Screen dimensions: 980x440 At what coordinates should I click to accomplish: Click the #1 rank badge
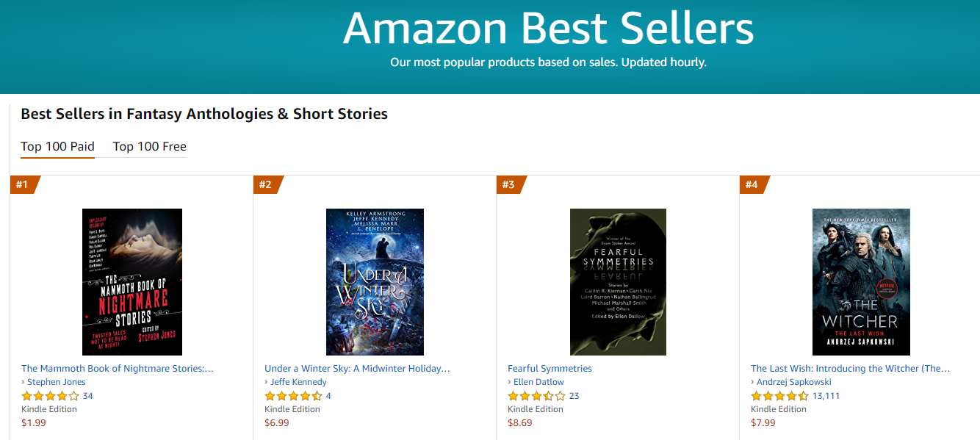pos(23,184)
